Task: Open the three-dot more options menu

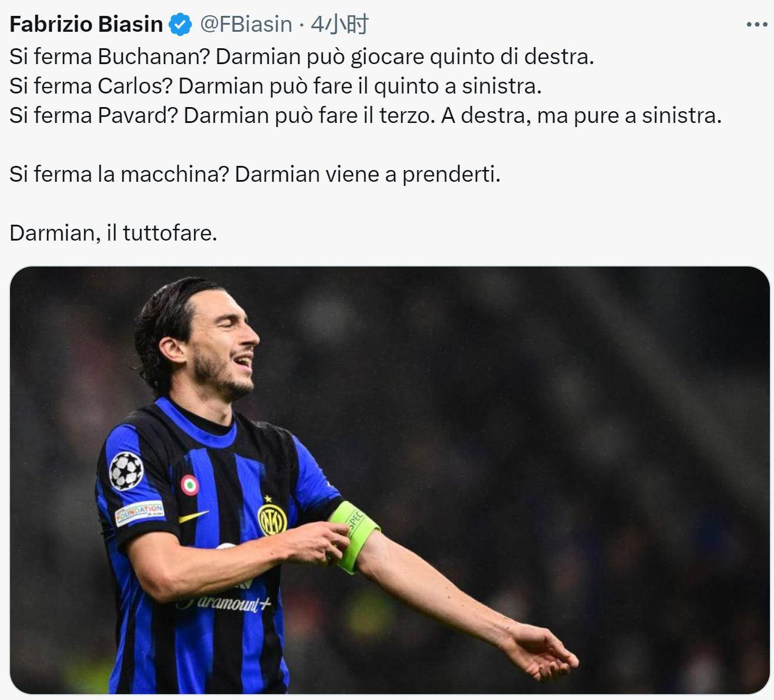Action: coord(756,25)
